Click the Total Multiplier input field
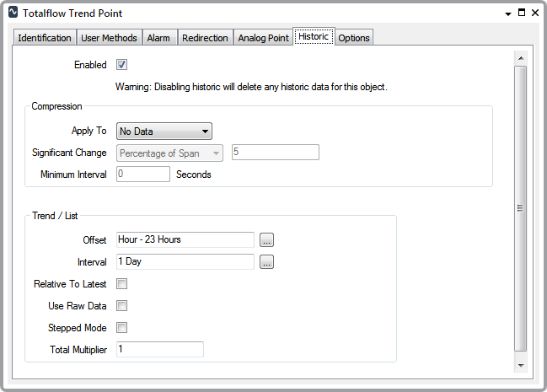The image size is (547, 392). pyautogui.click(x=159, y=349)
